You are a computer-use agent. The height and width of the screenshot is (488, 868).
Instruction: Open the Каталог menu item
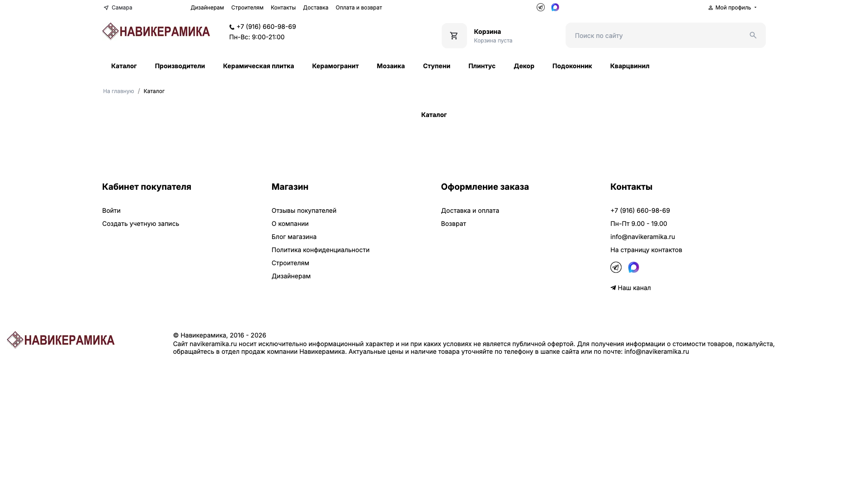124,66
